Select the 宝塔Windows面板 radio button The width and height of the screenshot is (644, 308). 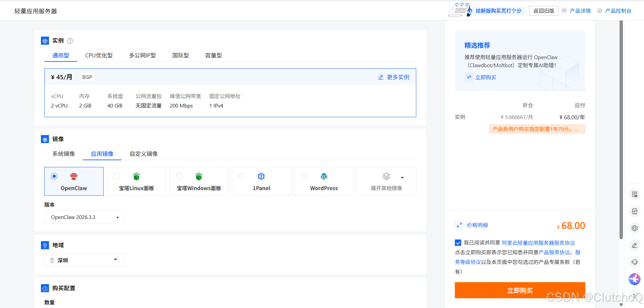pos(179,176)
